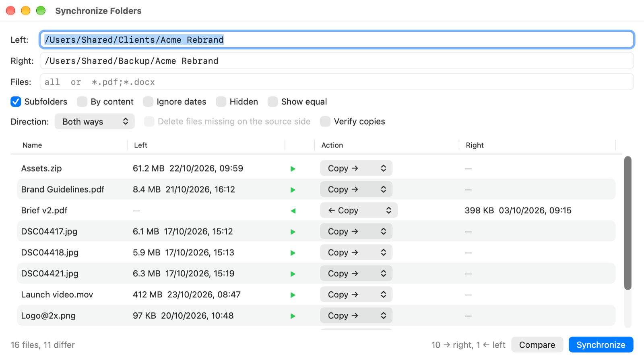Click the vertical scrollbar of file list
The image size is (644, 363).
click(x=628, y=223)
